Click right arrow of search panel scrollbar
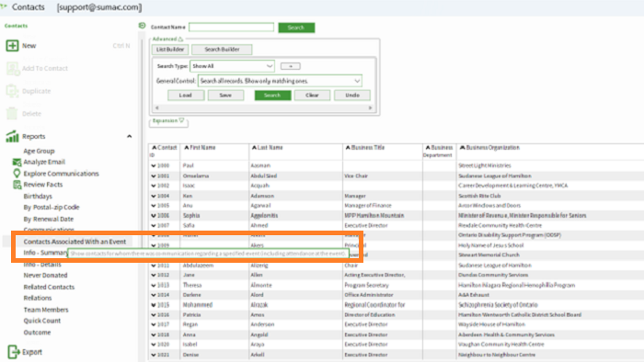Screen dimensions: 644x362 pos(370,107)
